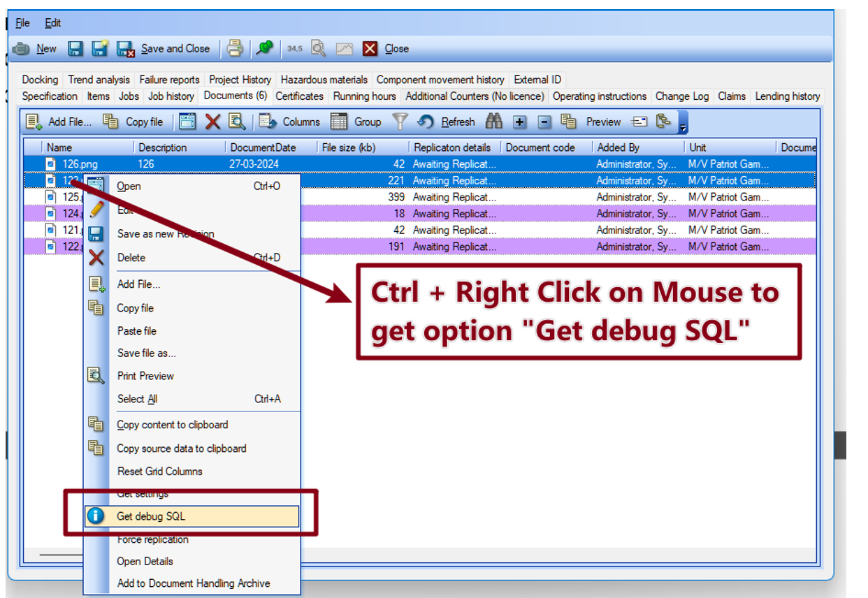Click the red X delete icon in documents toolbar
Image resolution: width=868 pixels, height=598 pixels.
tap(212, 122)
